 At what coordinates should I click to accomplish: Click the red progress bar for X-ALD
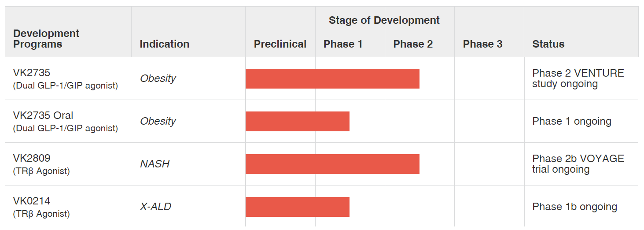click(297, 207)
